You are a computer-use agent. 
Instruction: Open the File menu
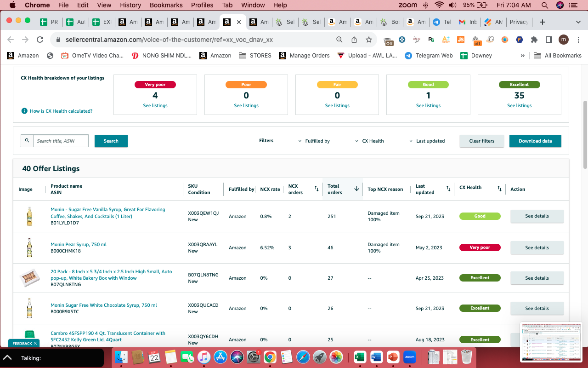point(63,5)
